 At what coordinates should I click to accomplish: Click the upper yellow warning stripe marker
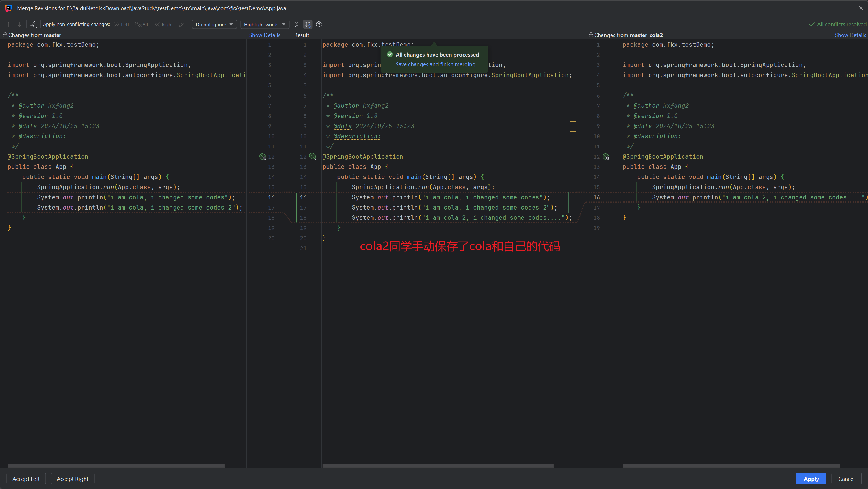tap(572, 121)
